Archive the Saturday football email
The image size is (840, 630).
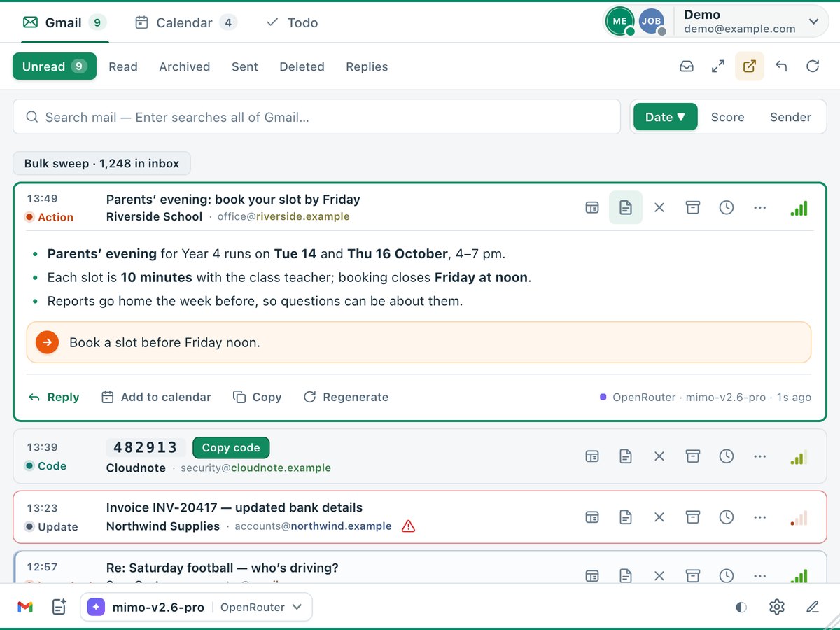pos(693,576)
